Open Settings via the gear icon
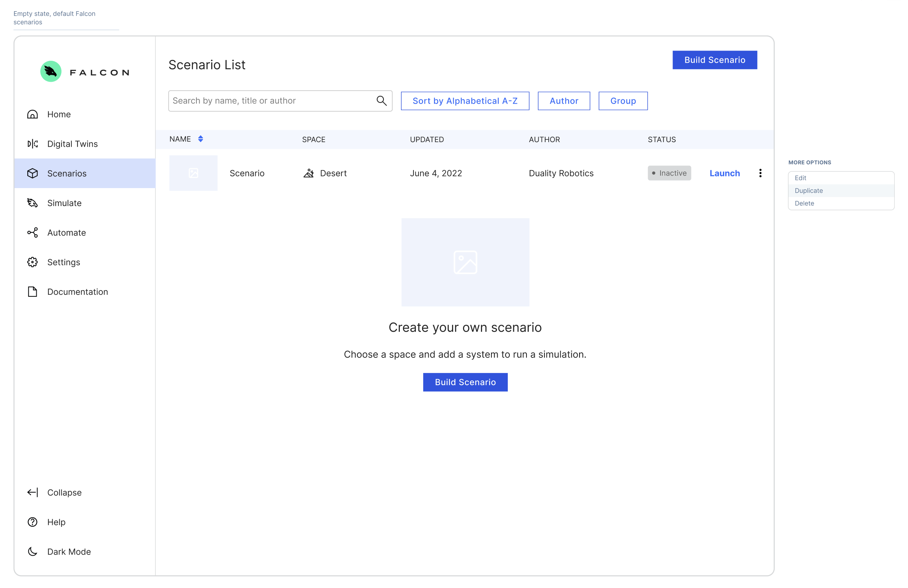Viewport: 908px width, 588px height. [33, 262]
